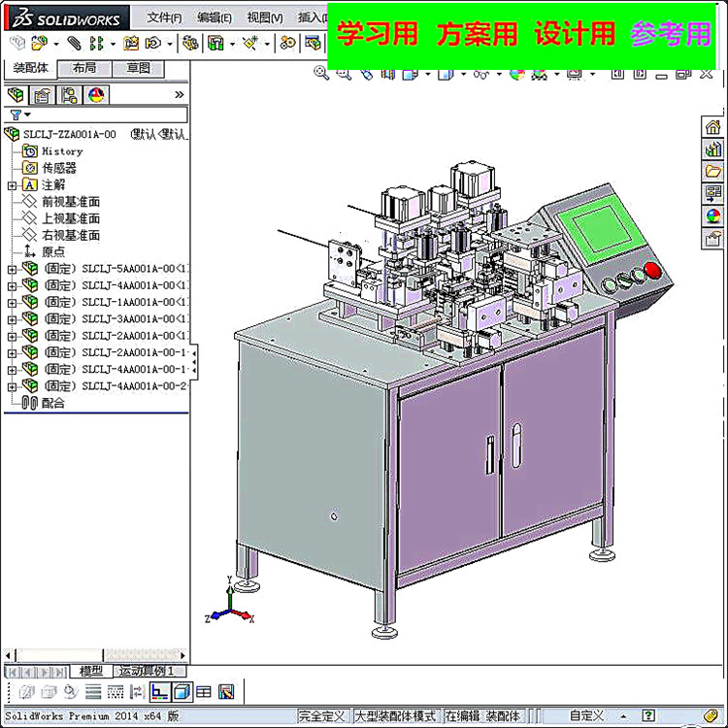
Task: Select the top SLCLJ-ZZA001A-00 assembly node
Action: (70, 135)
